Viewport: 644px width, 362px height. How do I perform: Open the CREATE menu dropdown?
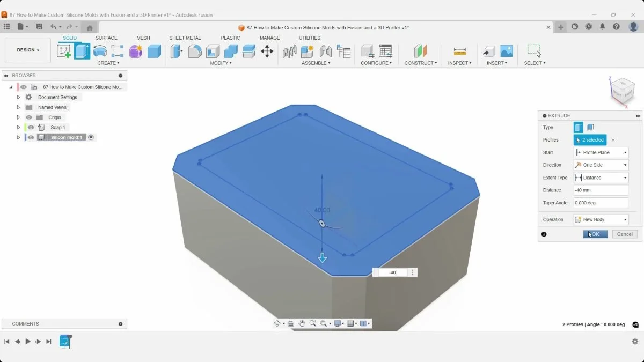click(108, 63)
